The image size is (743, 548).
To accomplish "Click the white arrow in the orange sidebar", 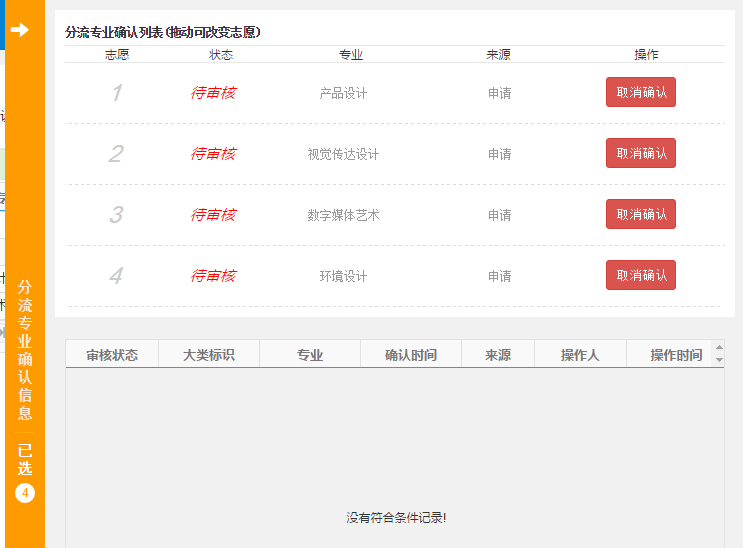I will (20, 30).
